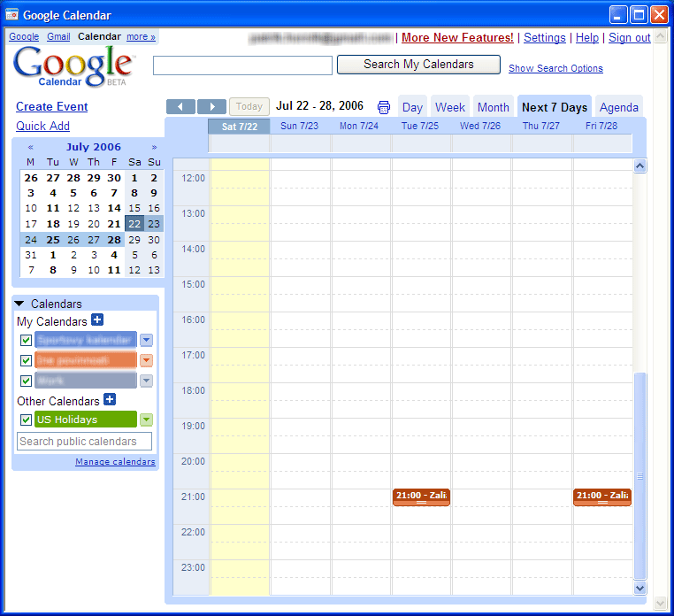Open Help link
The height and width of the screenshot is (616, 674).
(x=587, y=37)
